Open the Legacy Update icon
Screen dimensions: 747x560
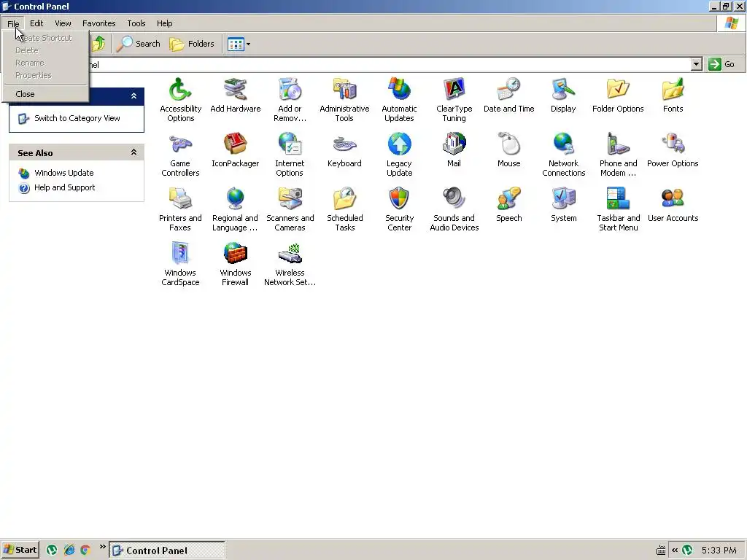click(399, 144)
